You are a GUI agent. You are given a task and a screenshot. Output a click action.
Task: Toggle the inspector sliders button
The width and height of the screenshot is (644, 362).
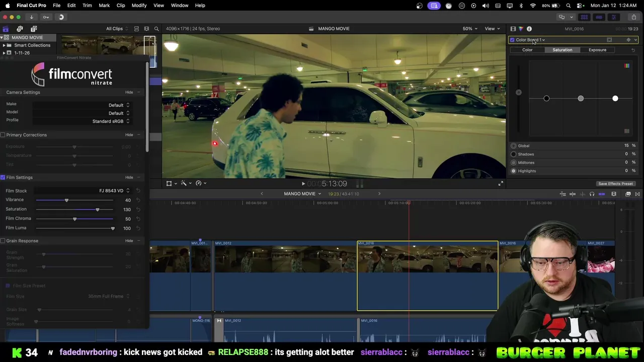click(613, 17)
